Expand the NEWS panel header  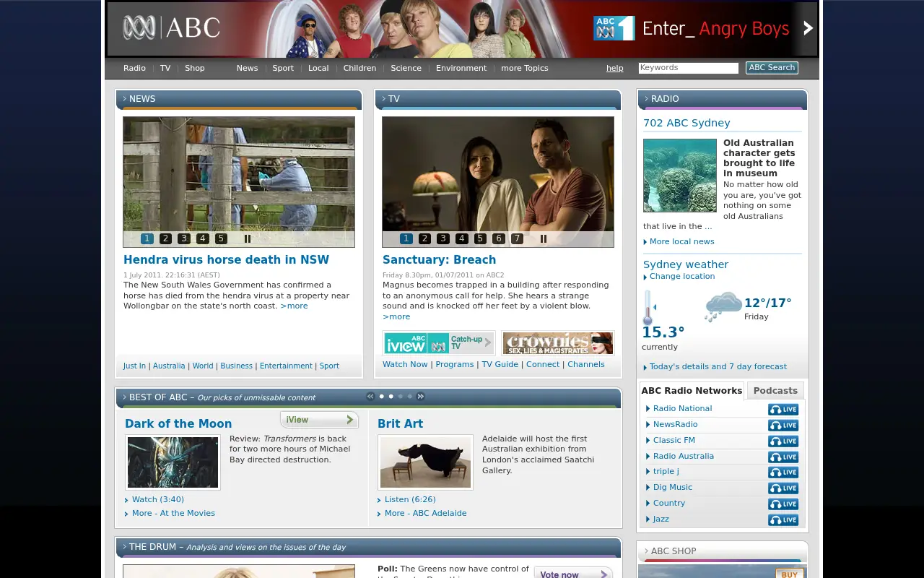239,99
